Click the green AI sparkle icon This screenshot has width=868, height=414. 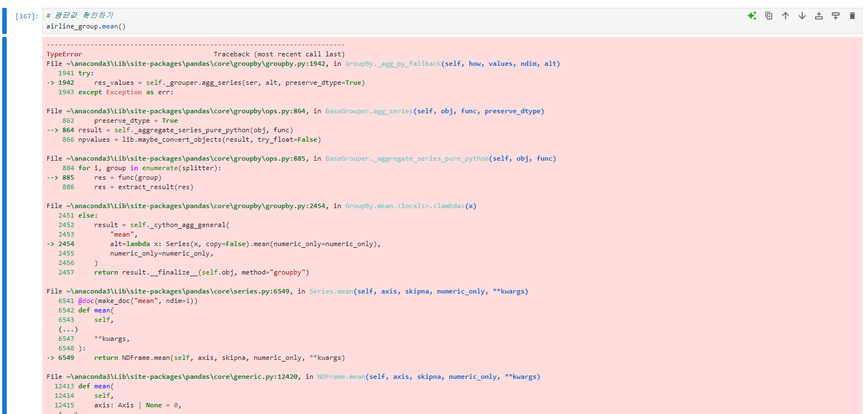coord(751,16)
